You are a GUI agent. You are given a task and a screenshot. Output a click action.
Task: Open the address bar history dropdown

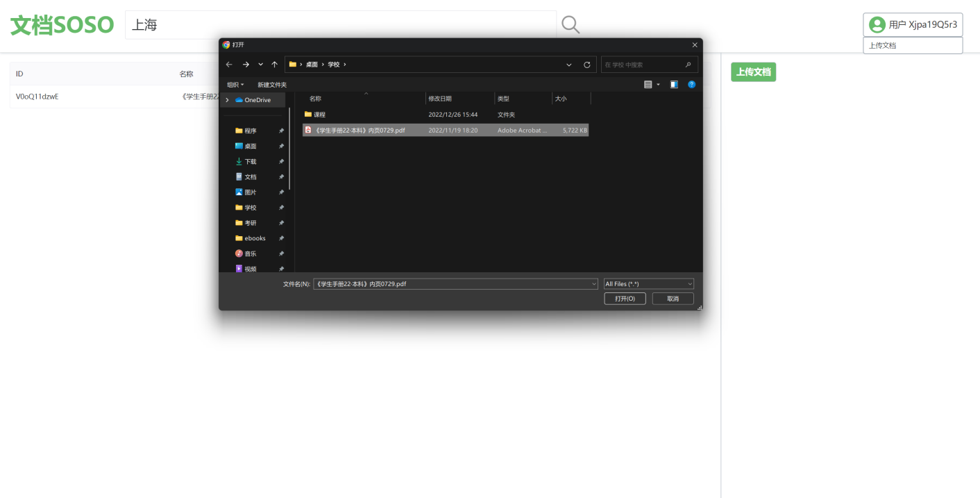tap(569, 65)
